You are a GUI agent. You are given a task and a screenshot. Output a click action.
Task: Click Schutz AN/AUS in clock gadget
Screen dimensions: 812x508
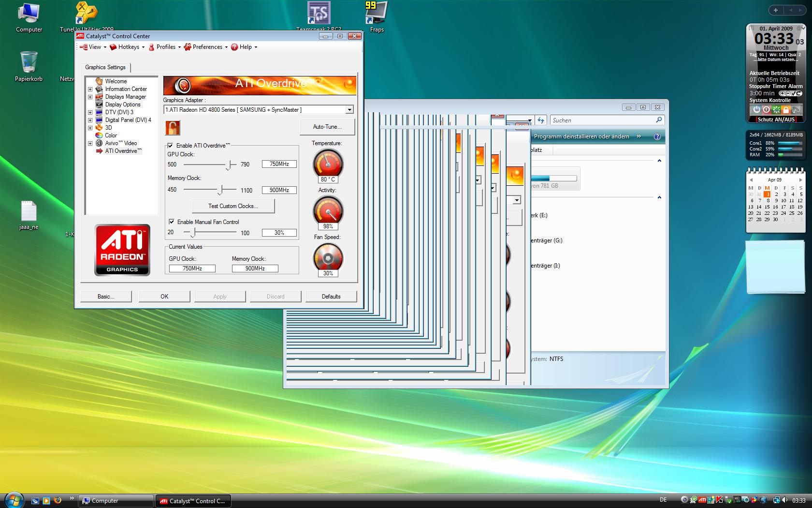pos(776,120)
